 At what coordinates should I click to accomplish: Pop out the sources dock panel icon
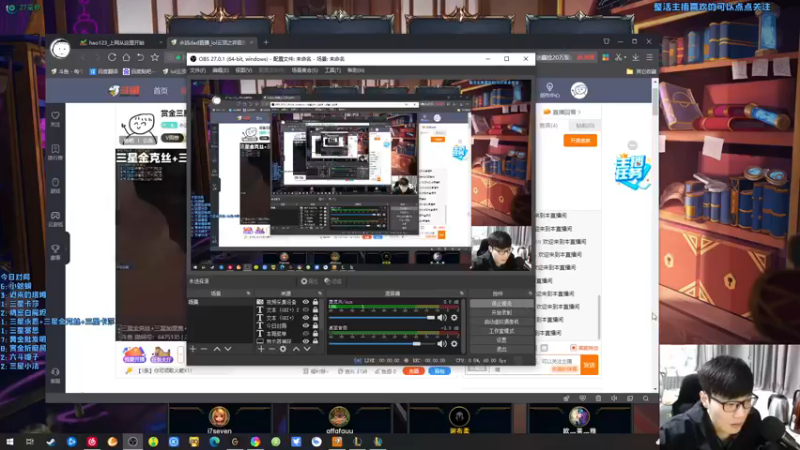pyautogui.click(x=320, y=293)
